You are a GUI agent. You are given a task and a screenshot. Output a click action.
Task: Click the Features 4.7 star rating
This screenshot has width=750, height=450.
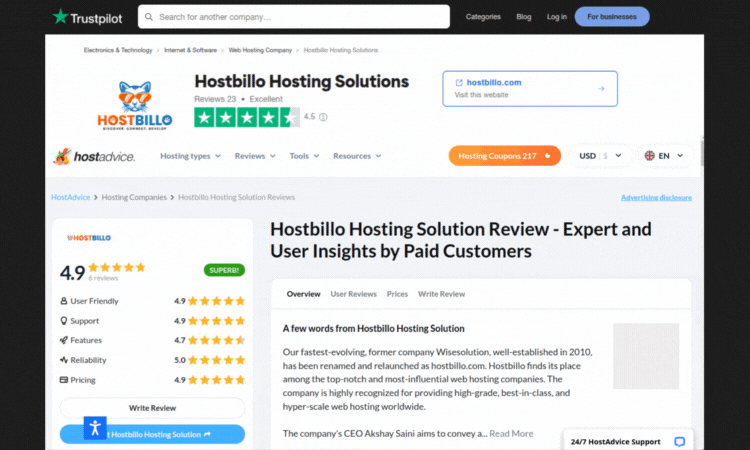tap(217, 340)
